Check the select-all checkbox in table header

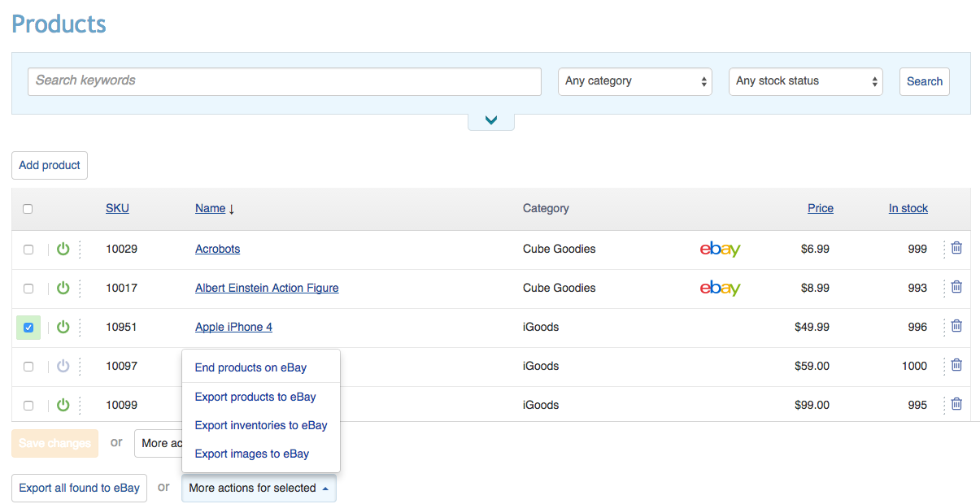(x=28, y=209)
